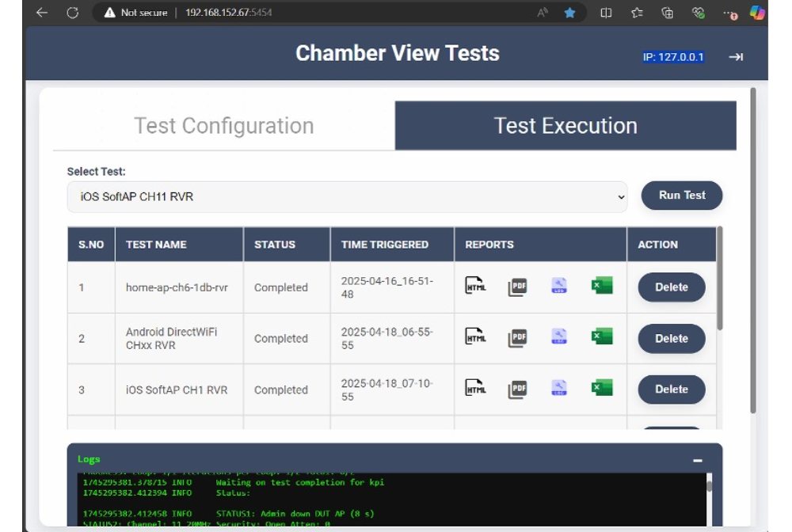Image resolution: width=792 pixels, height=532 pixels.
Task: Click the logout arrow icon in header
Action: coord(736,57)
